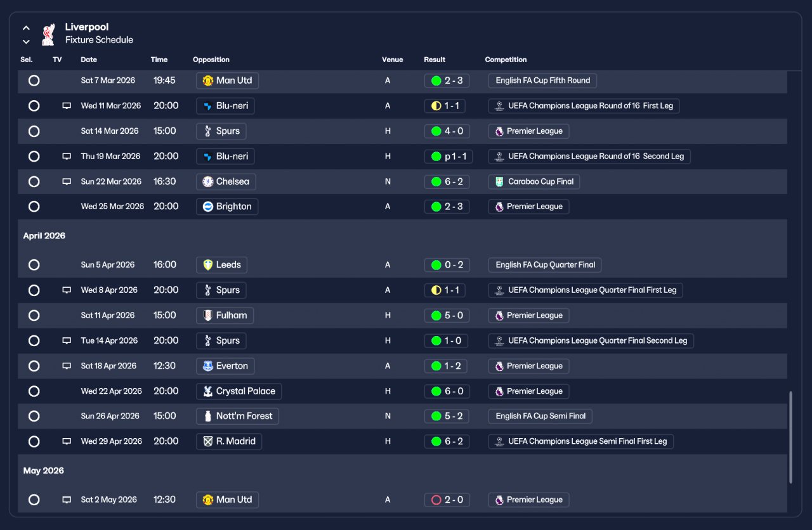Click the Brighton club badge icon

[207, 207]
